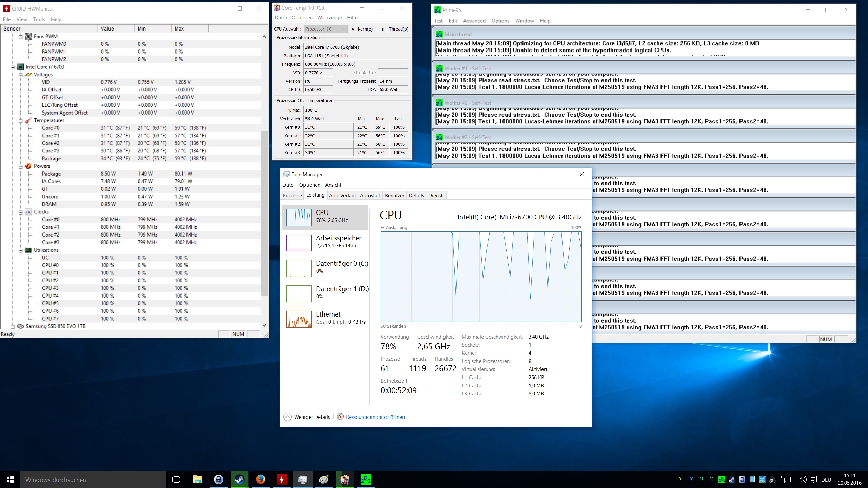Open File Explorer from taskbar

click(197, 480)
